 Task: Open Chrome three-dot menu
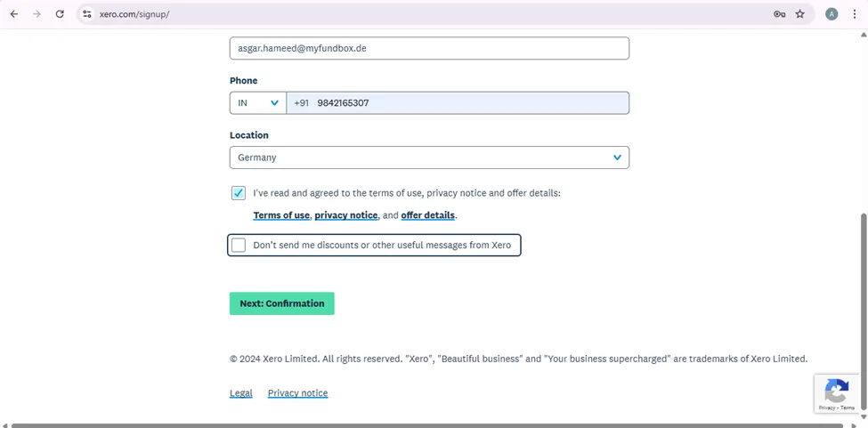[854, 14]
